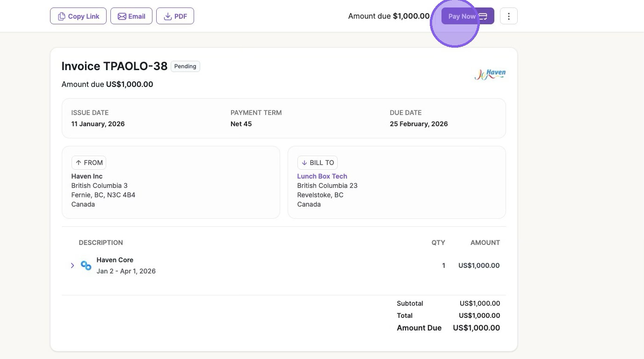Click the Haven Core product icon

click(x=86, y=266)
